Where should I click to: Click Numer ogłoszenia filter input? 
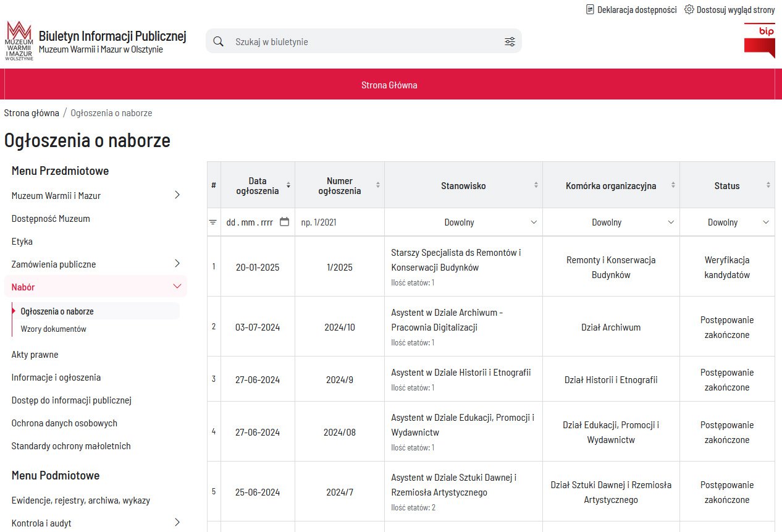(x=340, y=222)
